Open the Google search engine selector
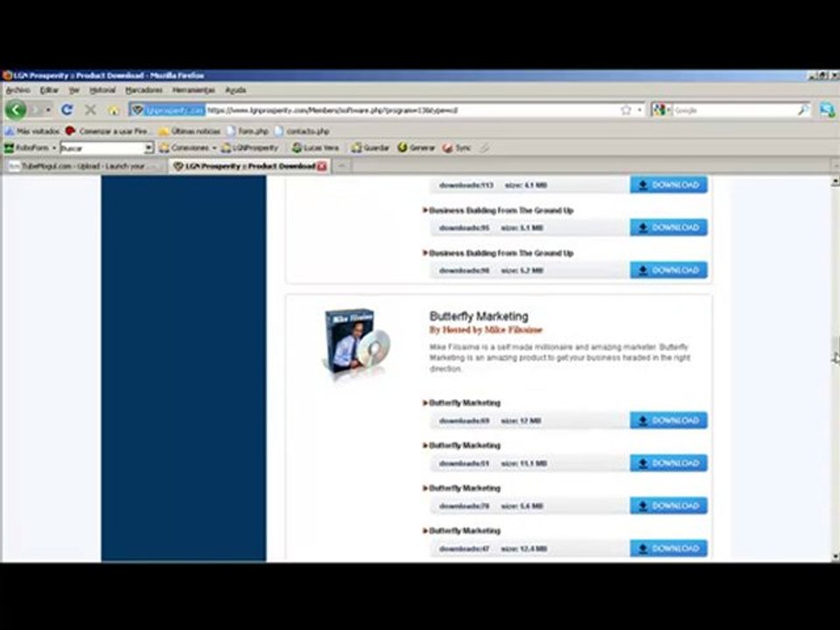 pyautogui.click(x=661, y=110)
